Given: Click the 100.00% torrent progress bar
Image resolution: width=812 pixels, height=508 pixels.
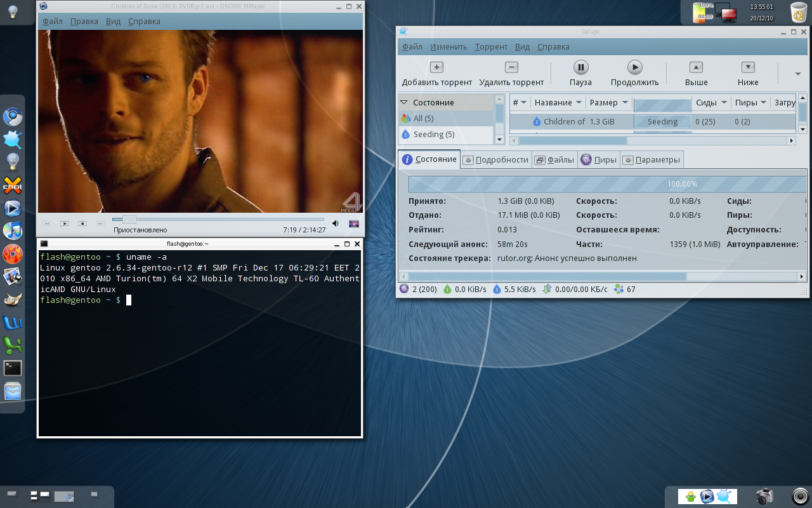Looking at the screenshot, I should [x=606, y=184].
